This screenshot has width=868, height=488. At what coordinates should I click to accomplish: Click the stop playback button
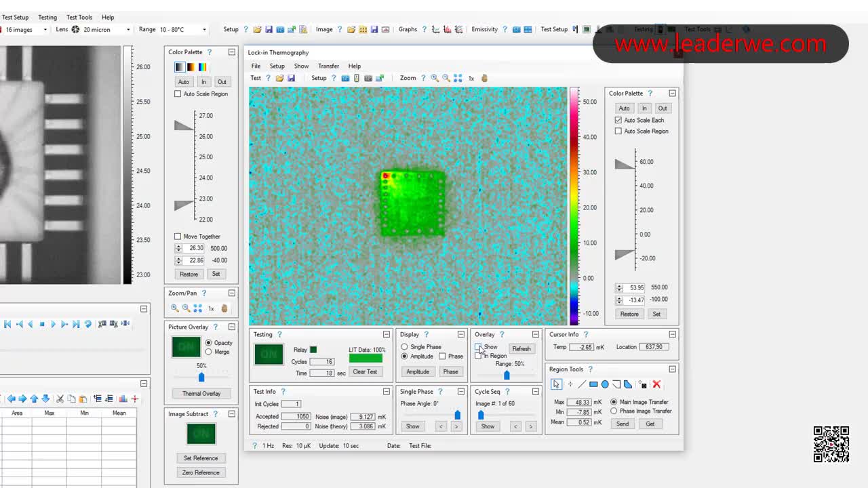(42, 324)
